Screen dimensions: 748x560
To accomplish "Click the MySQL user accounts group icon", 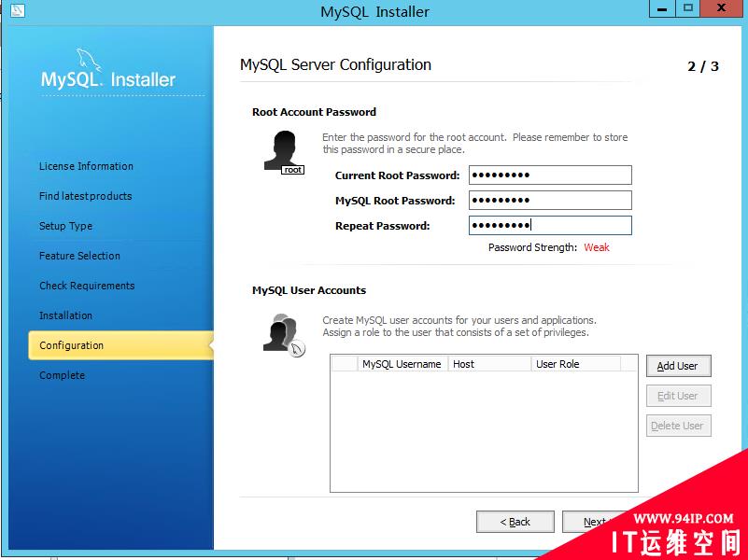I will coord(284,335).
